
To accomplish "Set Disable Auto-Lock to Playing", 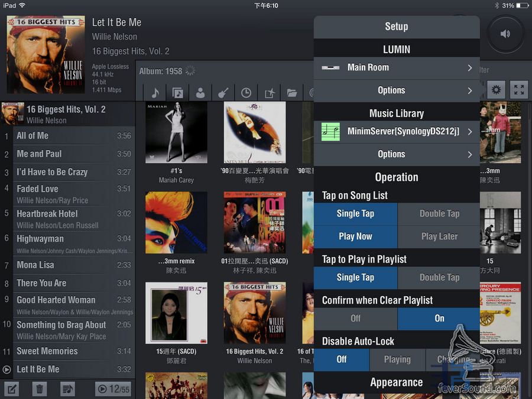I will [397, 359].
